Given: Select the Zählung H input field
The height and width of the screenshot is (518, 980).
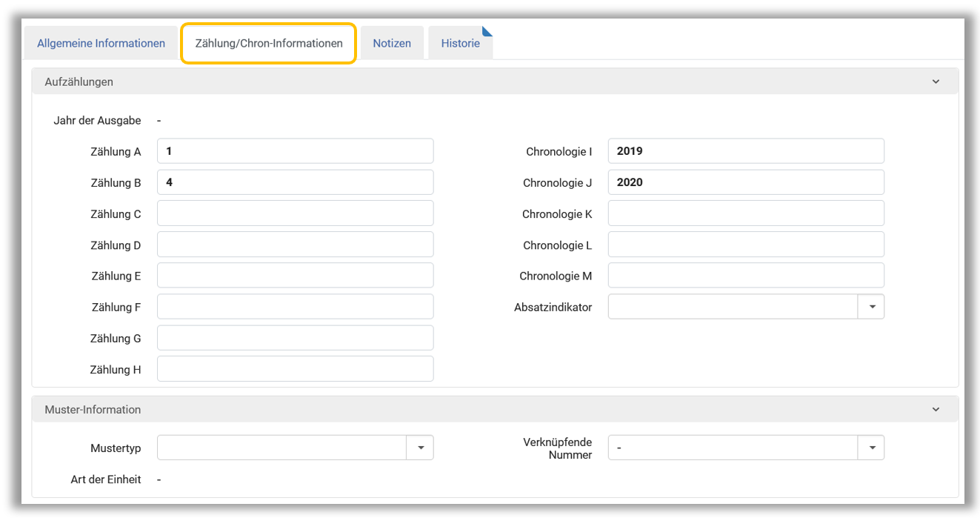Looking at the screenshot, I should (295, 369).
